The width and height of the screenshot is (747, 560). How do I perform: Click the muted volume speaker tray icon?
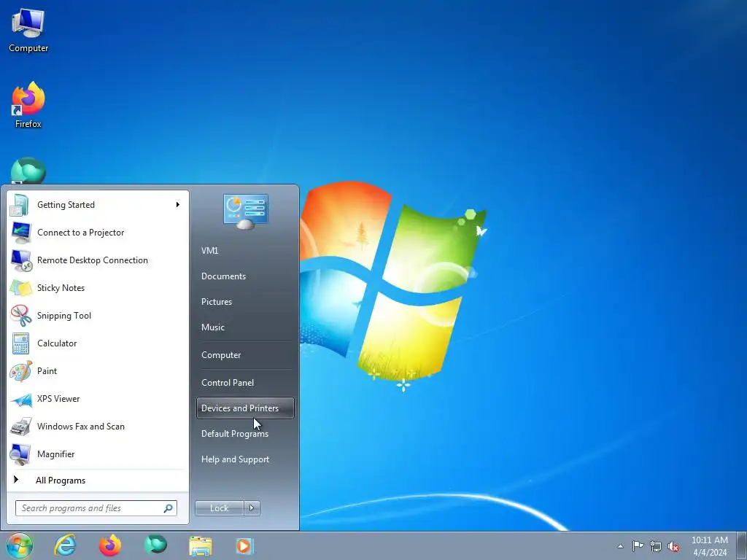tap(673, 547)
